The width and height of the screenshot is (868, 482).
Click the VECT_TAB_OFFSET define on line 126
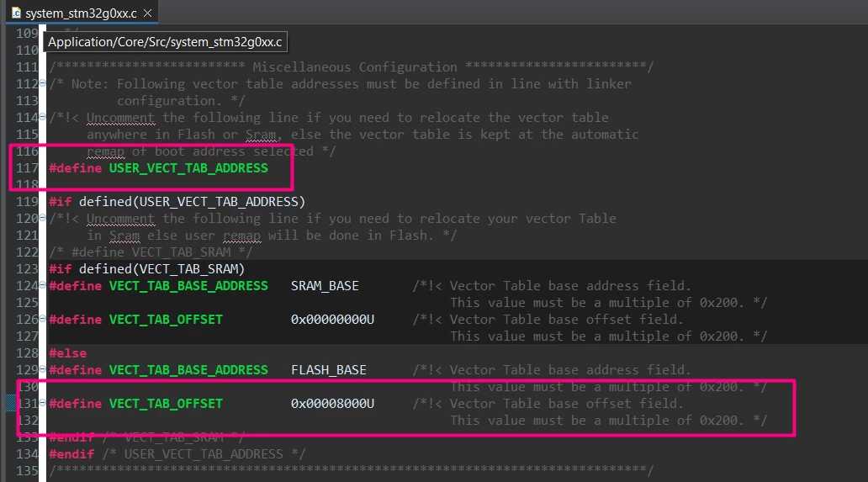click(x=166, y=320)
